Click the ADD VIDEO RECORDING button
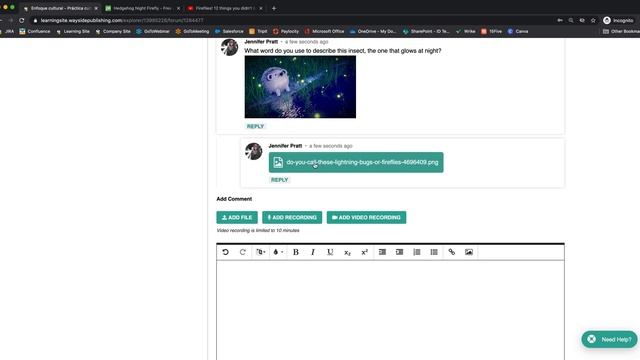Viewport: 640px width, 360px height. [366, 218]
